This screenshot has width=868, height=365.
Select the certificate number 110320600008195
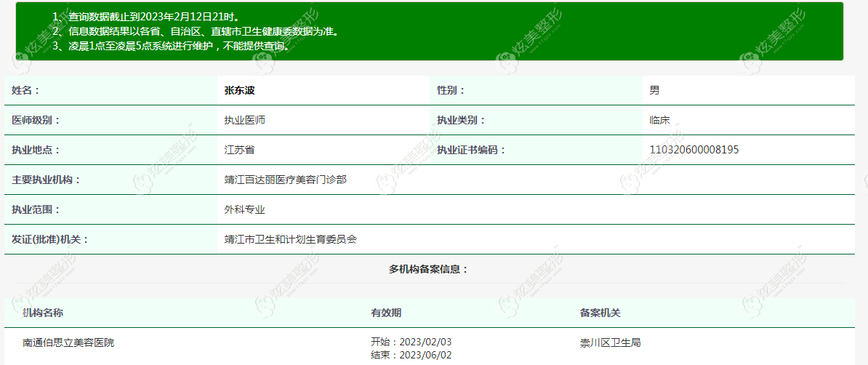click(694, 150)
